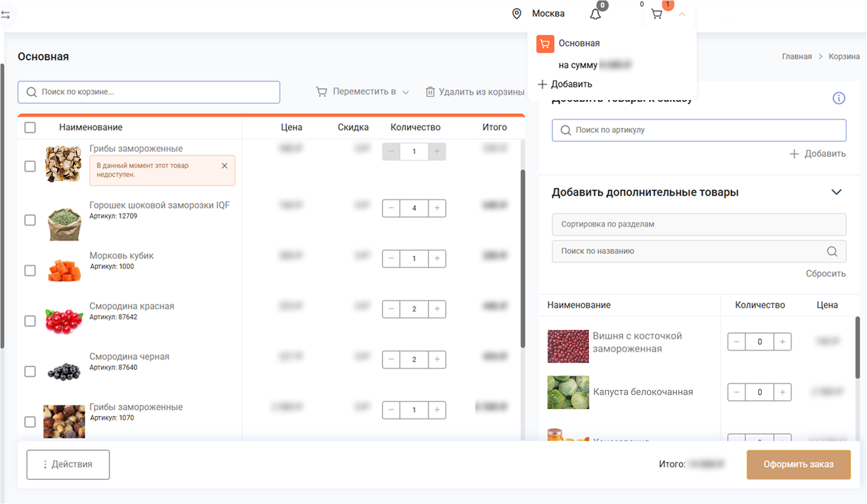Select the Смородина красная checkbox
Screen dimensions: 867x504
[30, 321]
